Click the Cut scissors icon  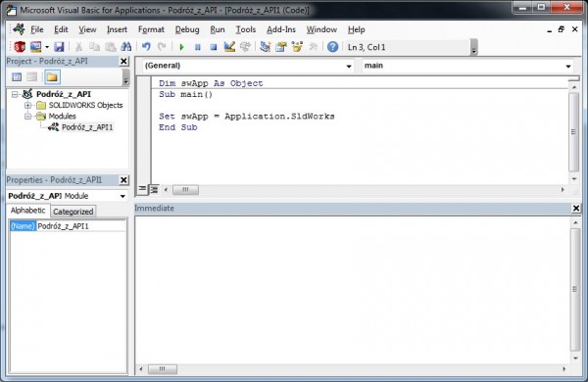click(78, 47)
